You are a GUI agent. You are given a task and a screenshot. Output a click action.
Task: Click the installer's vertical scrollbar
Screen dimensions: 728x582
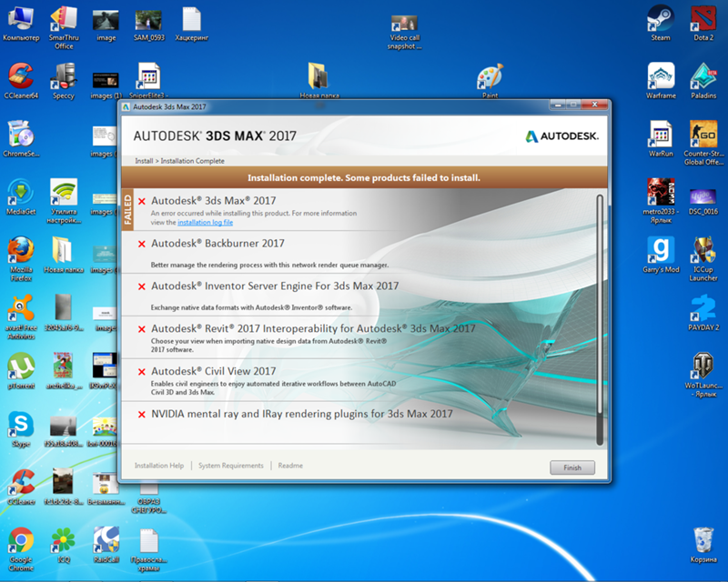point(599,318)
